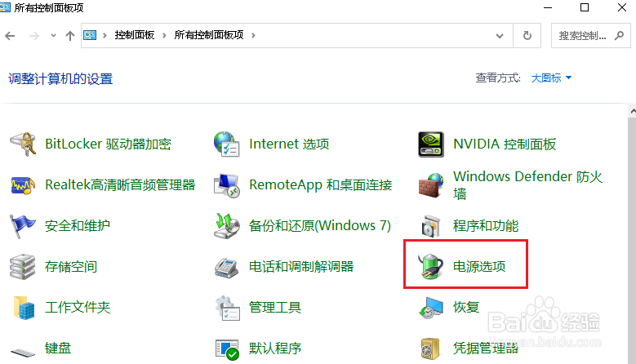
Task: Click the 控制面板 breadcrumb
Action: point(135,35)
